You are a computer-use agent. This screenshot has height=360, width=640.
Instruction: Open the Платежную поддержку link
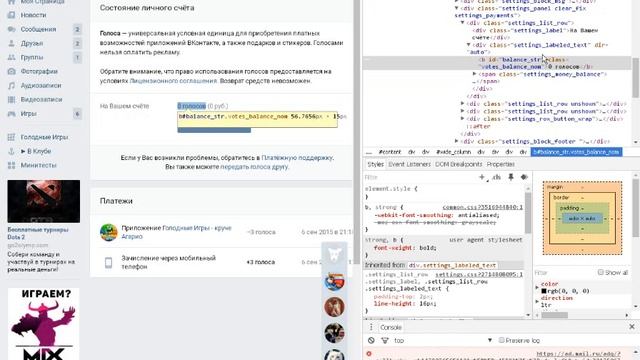pos(297,158)
